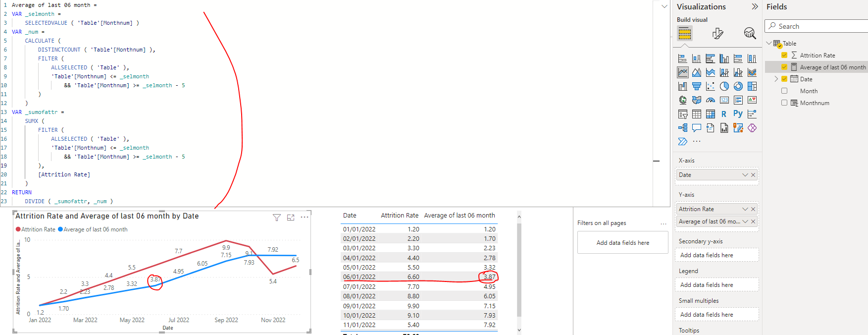Screen dimensions: 868x335
Task: Select the Scatter chart visual
Action: click(x=711, y=86)
